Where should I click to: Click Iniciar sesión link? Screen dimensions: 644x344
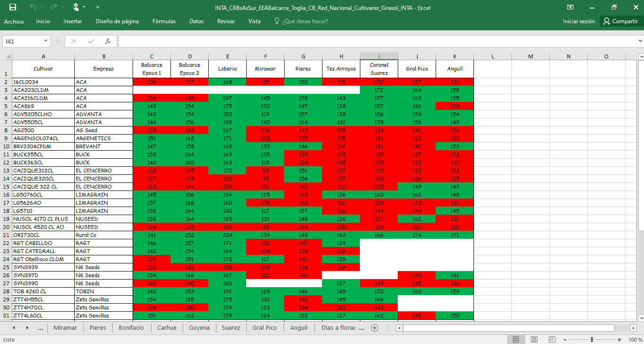click(x=579, y=21)
